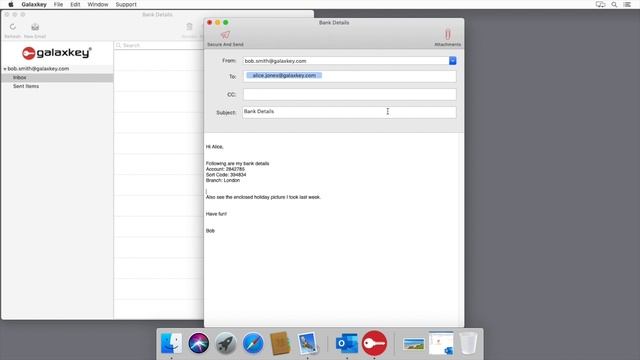Open Preview app icon in Dock
The image size is (640, 360).
click(308, 343)
